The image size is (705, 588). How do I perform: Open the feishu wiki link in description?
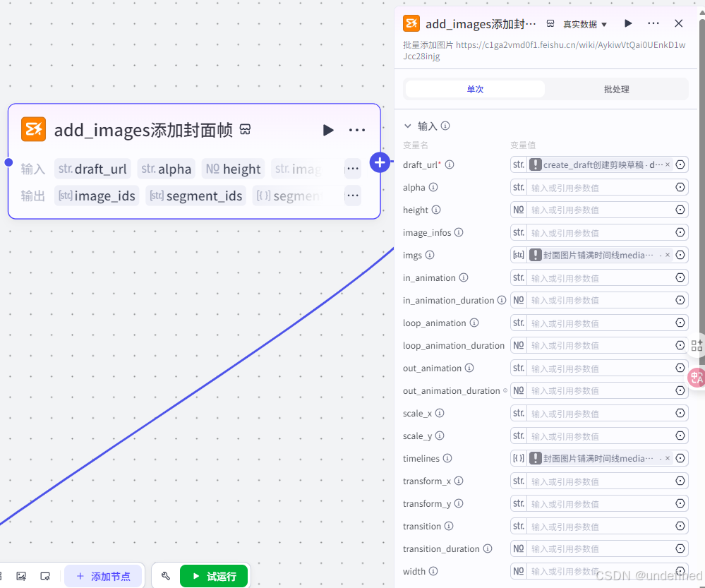pyautogui.click(x=544, y=50)
